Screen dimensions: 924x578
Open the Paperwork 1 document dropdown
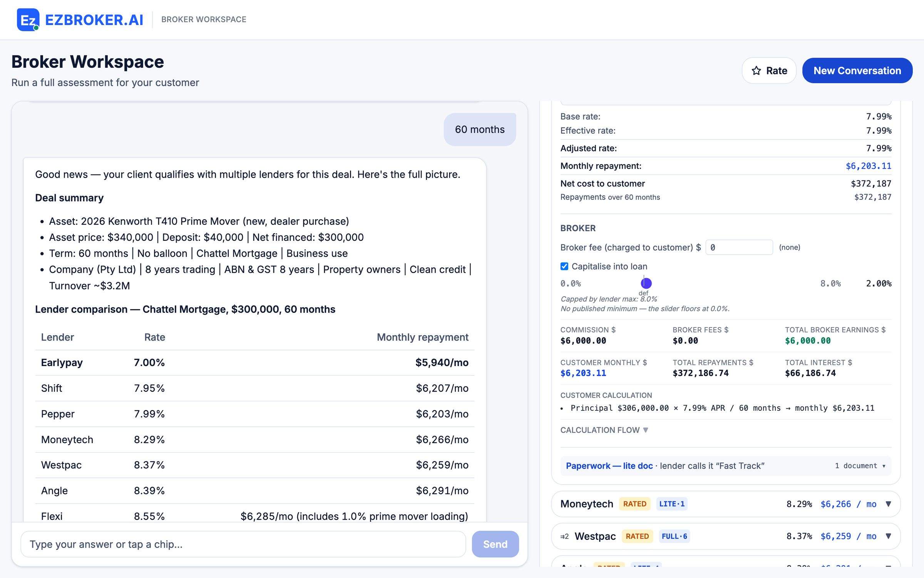coord(860,465)
